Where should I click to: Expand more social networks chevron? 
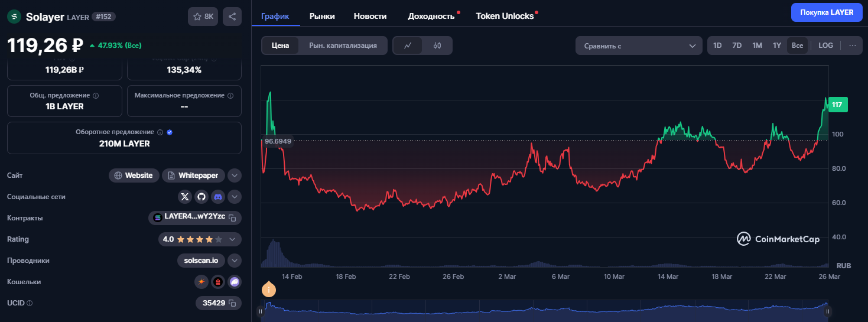235,197
